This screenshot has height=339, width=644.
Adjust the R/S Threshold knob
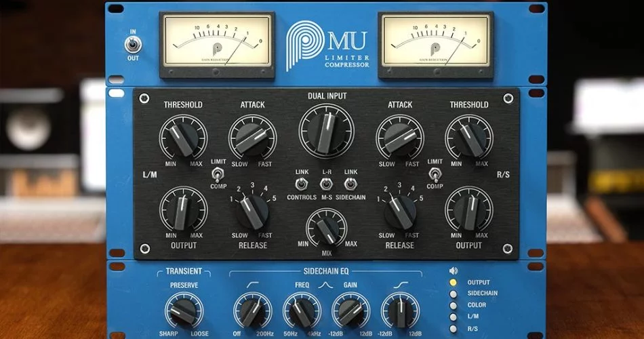coord(469,138)
